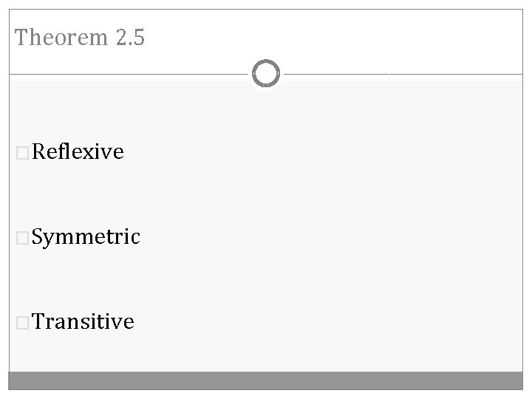The image size is (532, 399).
Task: Click the divider line right of circle
Action: click(406, 74)
